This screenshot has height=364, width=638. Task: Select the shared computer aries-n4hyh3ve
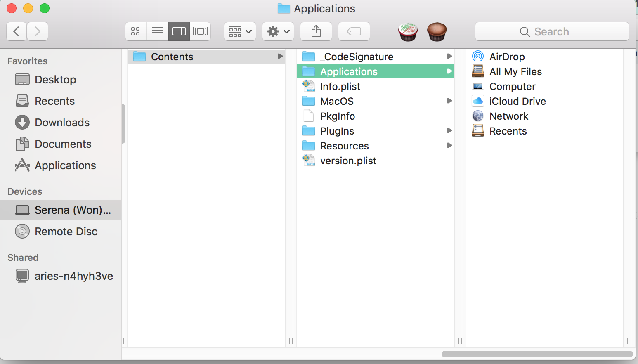click(x=61, y=276)
